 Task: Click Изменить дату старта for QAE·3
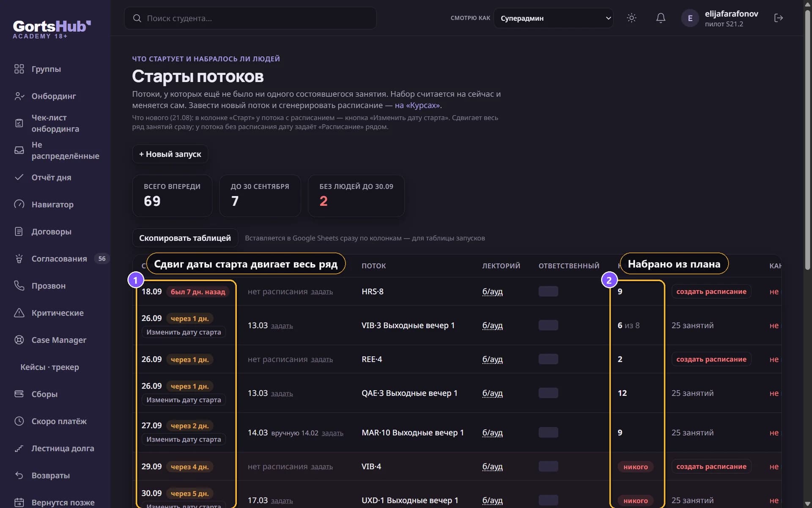(184, 400)
